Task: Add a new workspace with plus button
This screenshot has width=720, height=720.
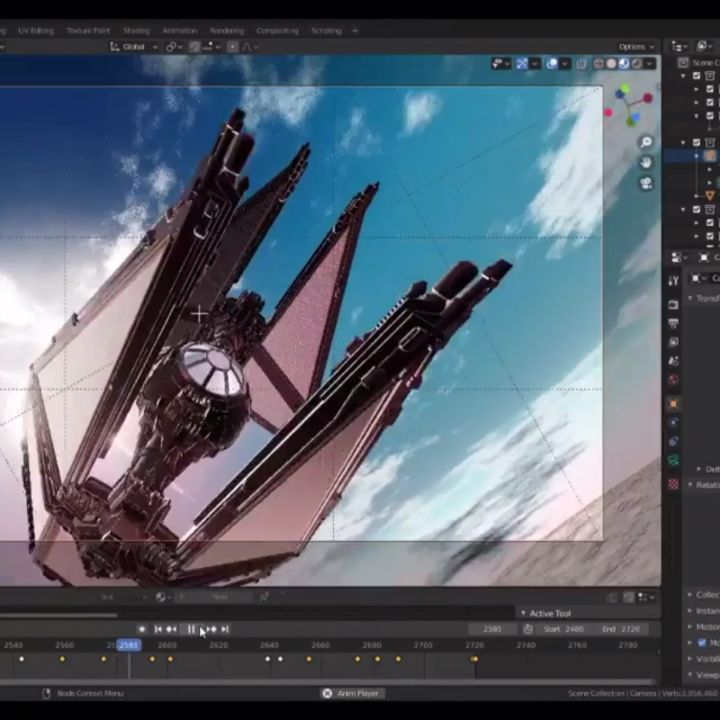Action: [x=355, y=31]
